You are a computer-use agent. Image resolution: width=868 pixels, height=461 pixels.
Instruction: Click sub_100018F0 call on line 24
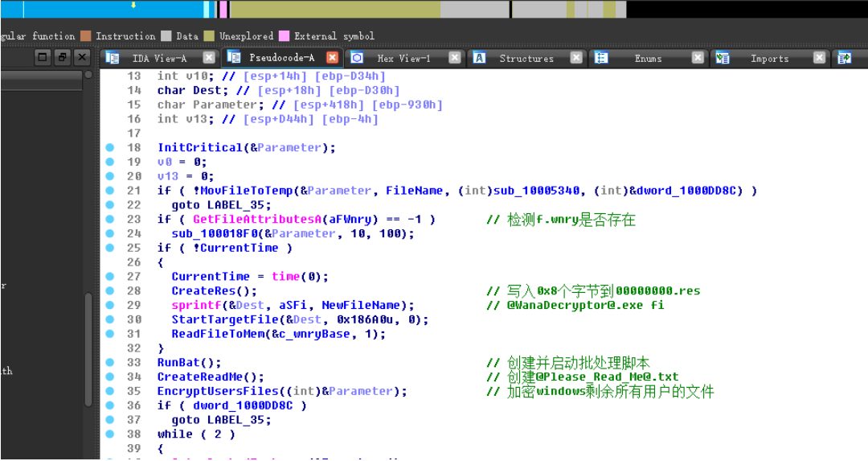pyautogui.click(x=215, y=234)
